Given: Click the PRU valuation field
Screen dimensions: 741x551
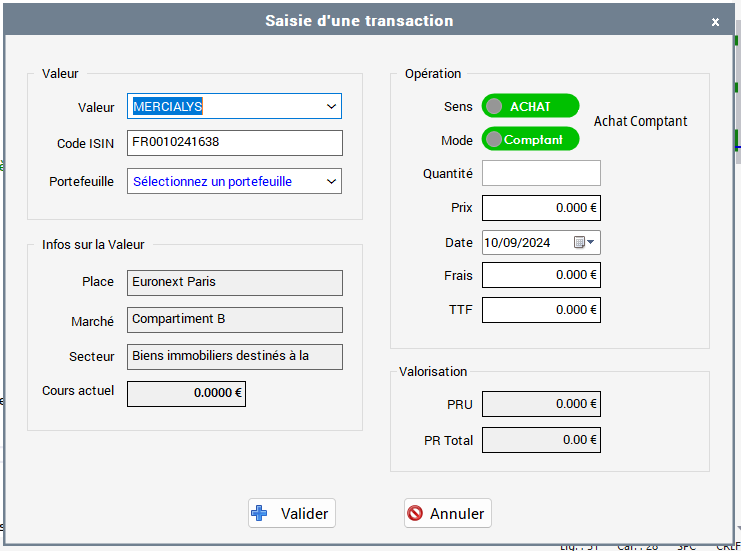Looking at the screenshot, I should pyautogui.click(x=541, y=404).
